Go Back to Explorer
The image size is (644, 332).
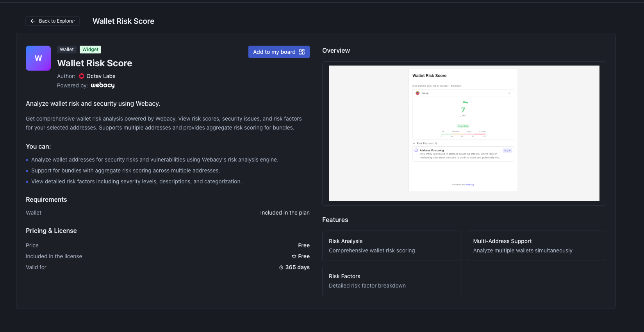coord(53,21)
